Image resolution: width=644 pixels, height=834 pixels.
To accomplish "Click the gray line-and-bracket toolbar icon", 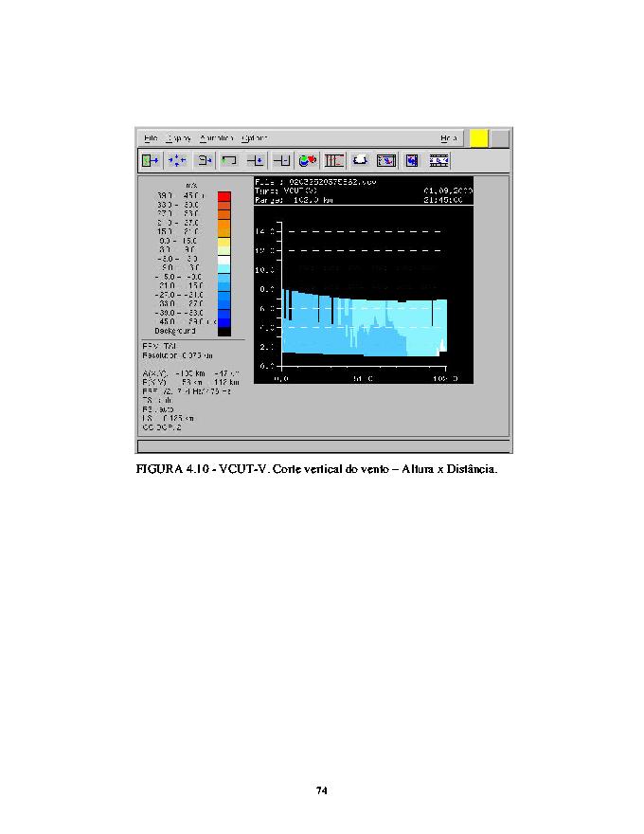I will pyautogui.click(x=281, y=160).
